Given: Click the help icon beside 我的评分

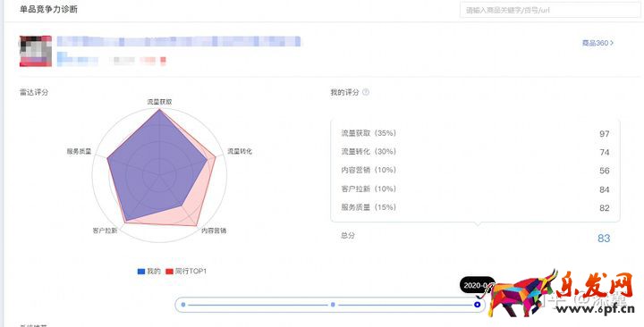Looking at the screenshot, I should (366, 92).
